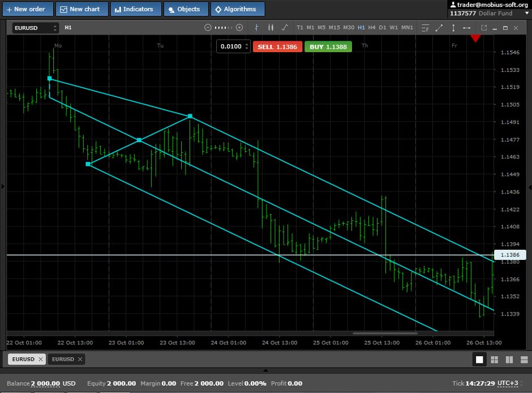
Task: Select the bar chart type icon
Action: (256, 27)
